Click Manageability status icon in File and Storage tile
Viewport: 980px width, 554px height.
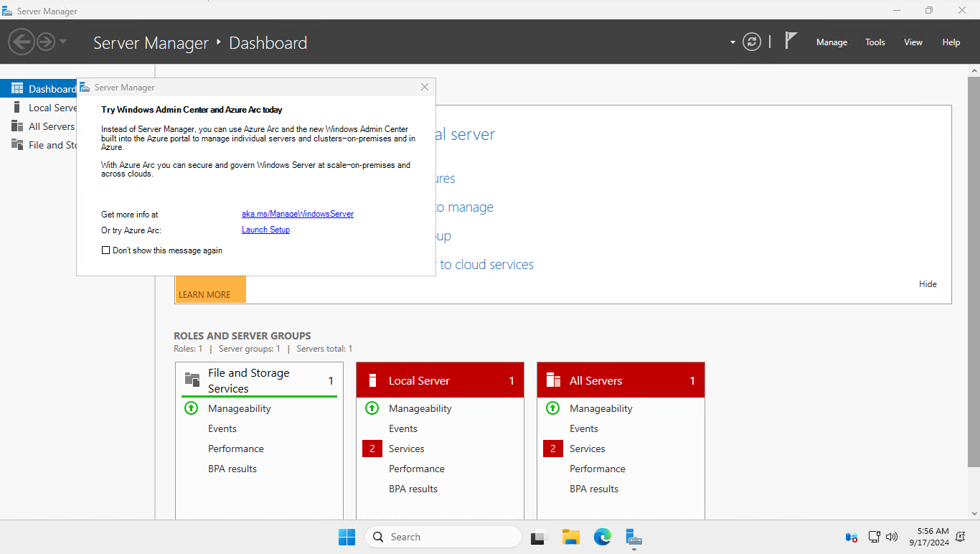[x=191, y=408]
